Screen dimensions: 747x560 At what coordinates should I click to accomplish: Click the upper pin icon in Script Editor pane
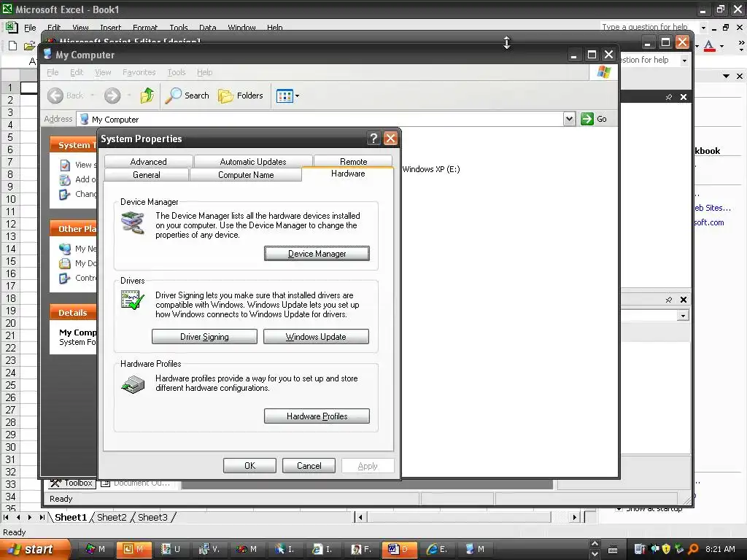669,97
